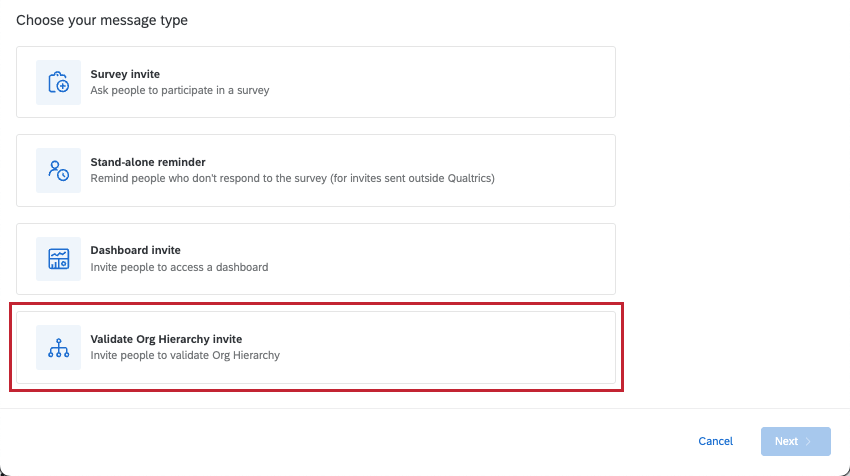The height and width of the screenshot is (476, 850).
Task: Click the Dashboard invite chart icon
Action: point(58,259)
